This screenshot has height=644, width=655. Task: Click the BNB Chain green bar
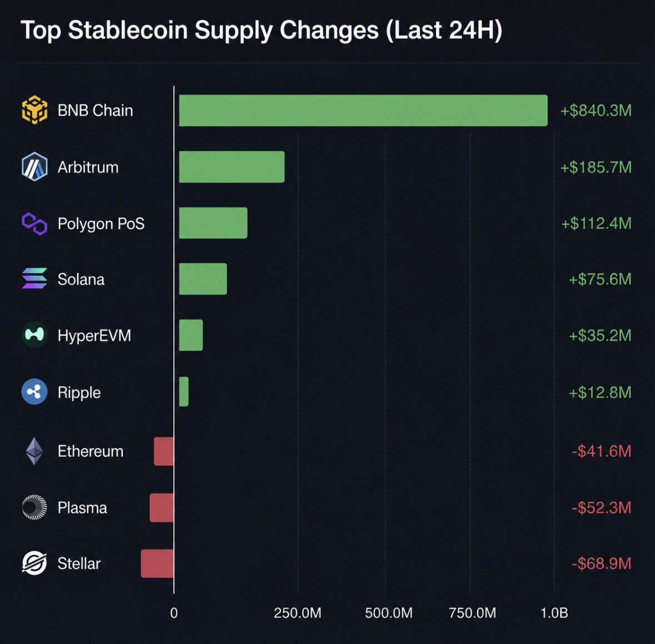click(363, 111)
